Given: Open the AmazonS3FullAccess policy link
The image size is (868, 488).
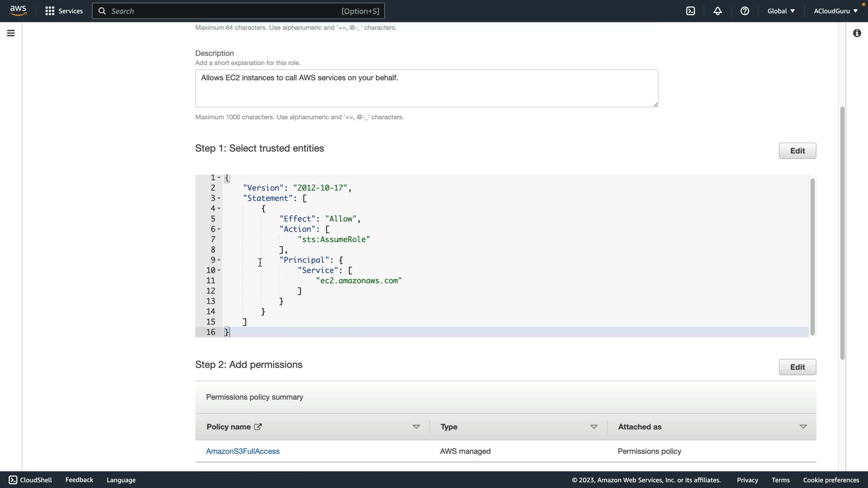Looking at the screenshot, I should click(243, 451).
